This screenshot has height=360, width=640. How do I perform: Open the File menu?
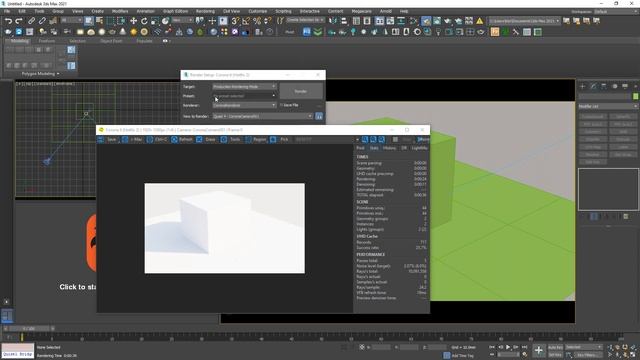[x=7, y=11]
